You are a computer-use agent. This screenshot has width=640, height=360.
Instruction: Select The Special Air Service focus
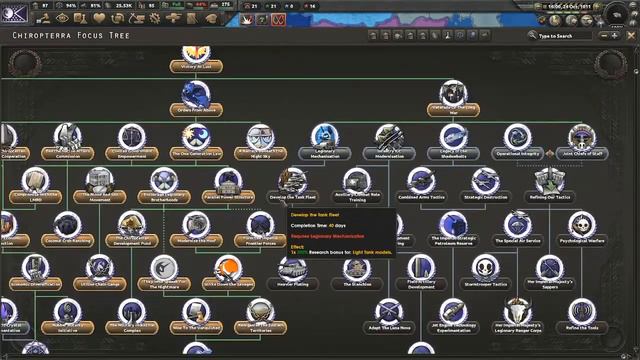pyautogui.click(x=518, y=229)
